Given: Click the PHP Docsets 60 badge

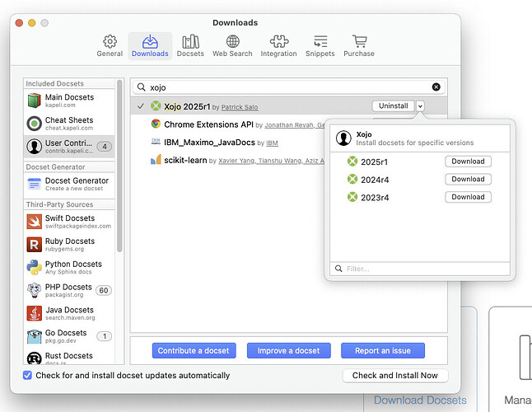Looking at the screenshot, I should pyautogui.click(x=104, y=291).
